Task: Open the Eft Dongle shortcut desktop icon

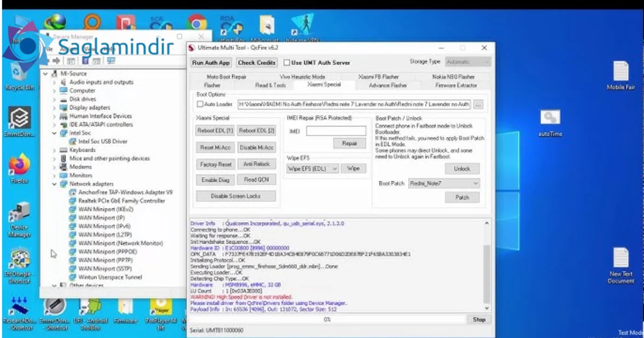Action: (19, 266)
